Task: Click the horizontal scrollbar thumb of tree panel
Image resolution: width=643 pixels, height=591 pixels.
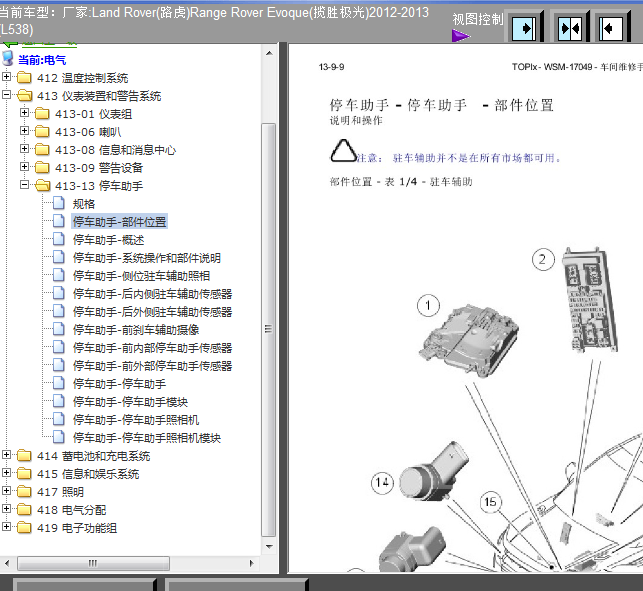Action: pyautogui.click(x=93, y=563)
